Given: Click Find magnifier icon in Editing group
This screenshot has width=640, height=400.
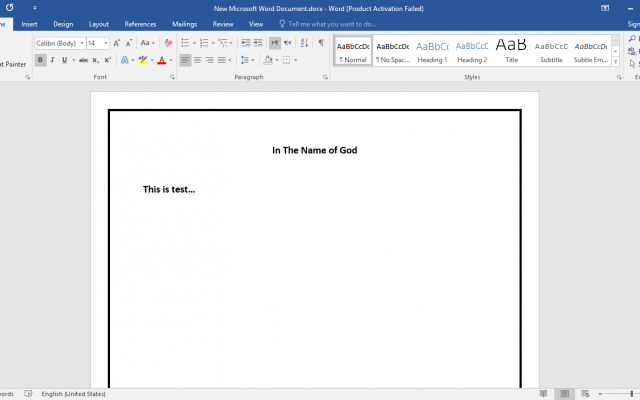Looking at the screenshot, I should pyautogui.click(x=633, y=38).
